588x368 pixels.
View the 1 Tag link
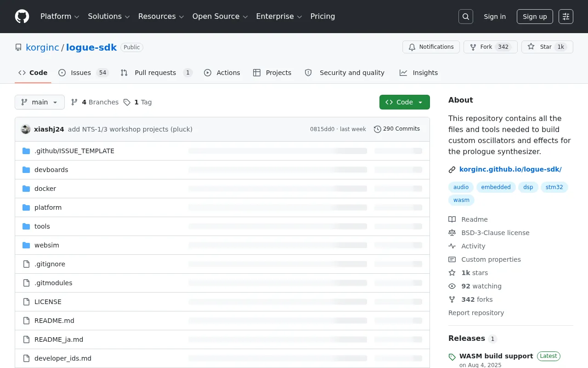pyautogui.click(x=137, y=102)
